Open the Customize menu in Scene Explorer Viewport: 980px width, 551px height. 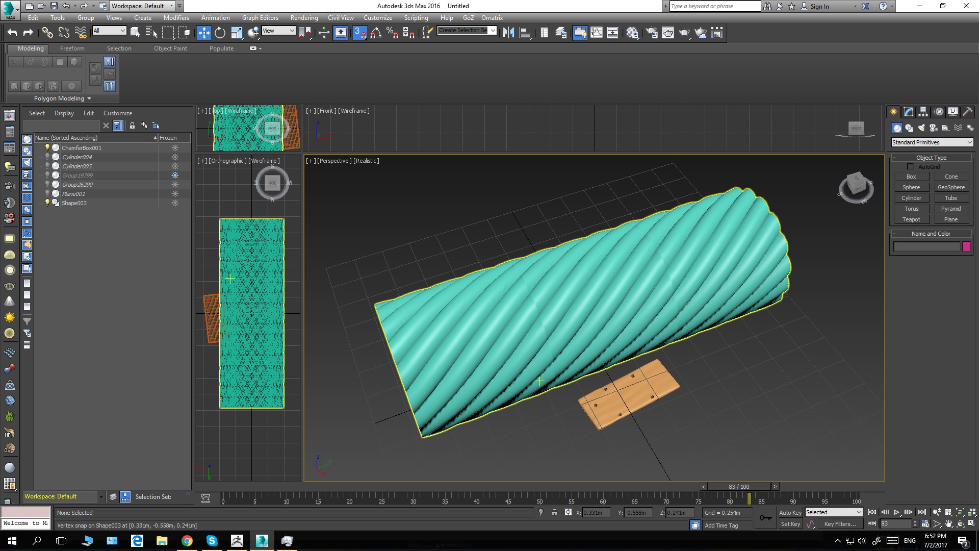118,113
